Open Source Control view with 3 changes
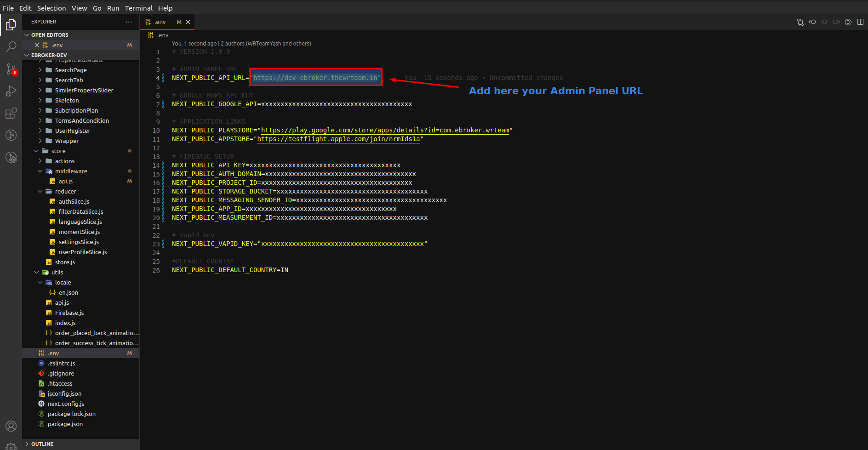This screenshot has height=450, width=868. click(x=11, y=69)
